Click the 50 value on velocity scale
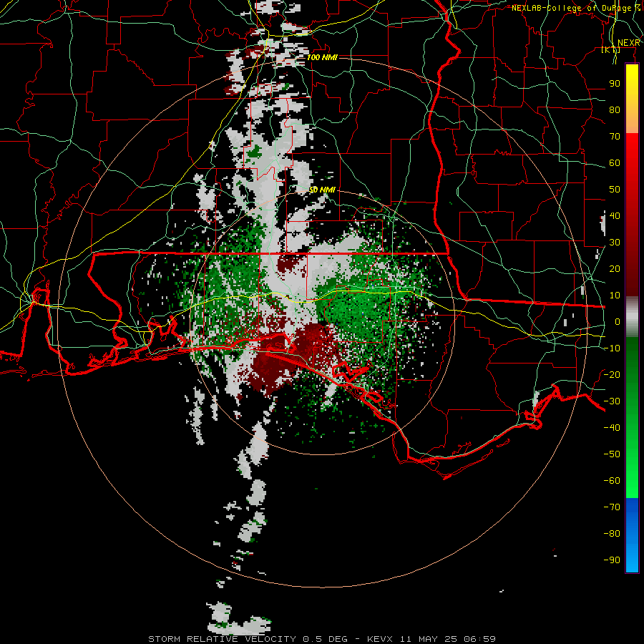 (615, 190)
